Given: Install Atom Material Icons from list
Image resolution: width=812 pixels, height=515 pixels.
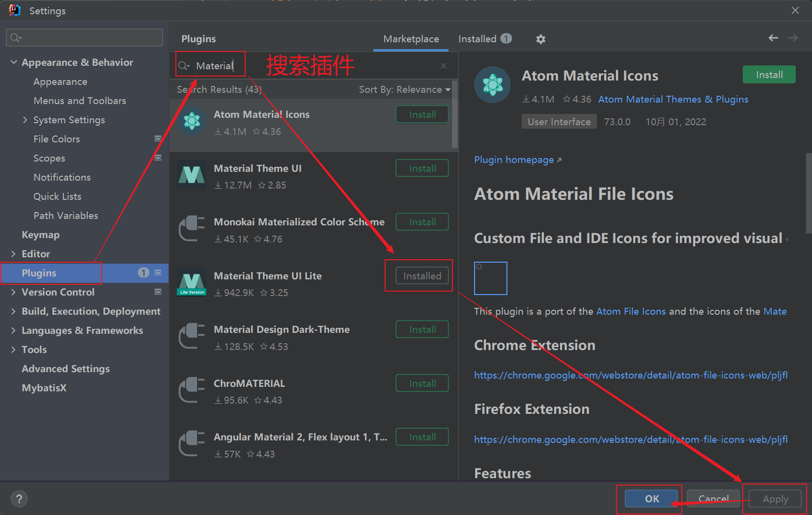Looking at the screenshot, I should click(422, 114).
